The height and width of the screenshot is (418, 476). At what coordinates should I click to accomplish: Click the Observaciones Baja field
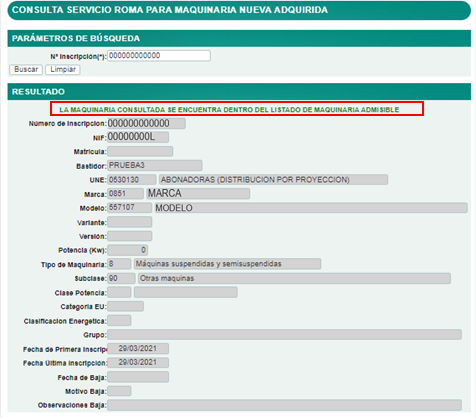point(284,405)
